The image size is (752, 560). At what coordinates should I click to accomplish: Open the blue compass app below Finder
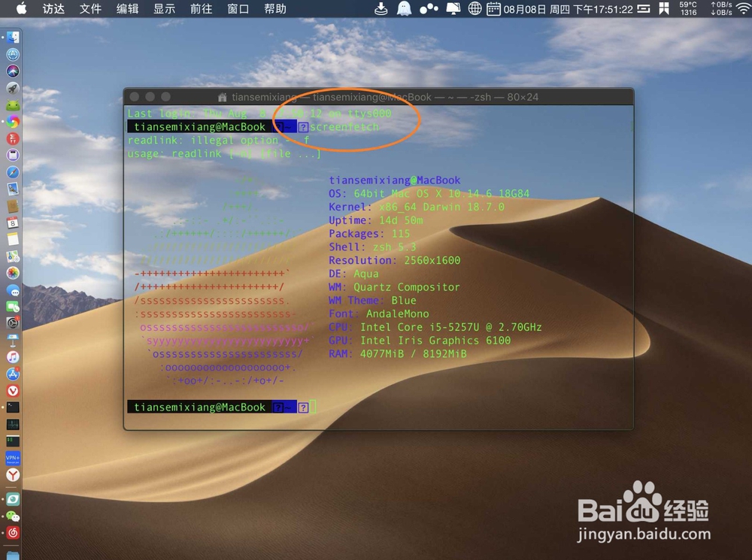(13, 54)
